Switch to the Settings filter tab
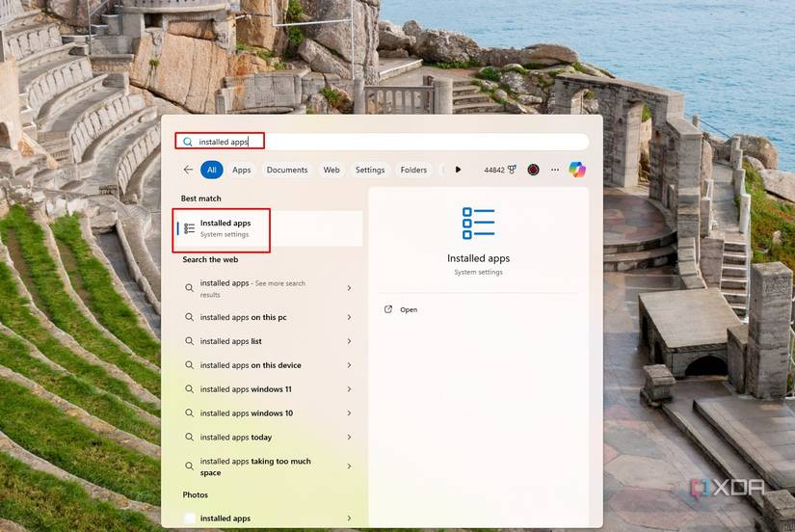This screenshot has height=532, width=795. 370,170
